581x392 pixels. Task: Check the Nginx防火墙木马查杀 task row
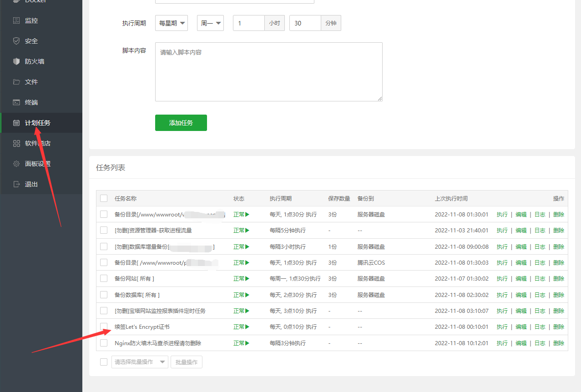[104, 343]
